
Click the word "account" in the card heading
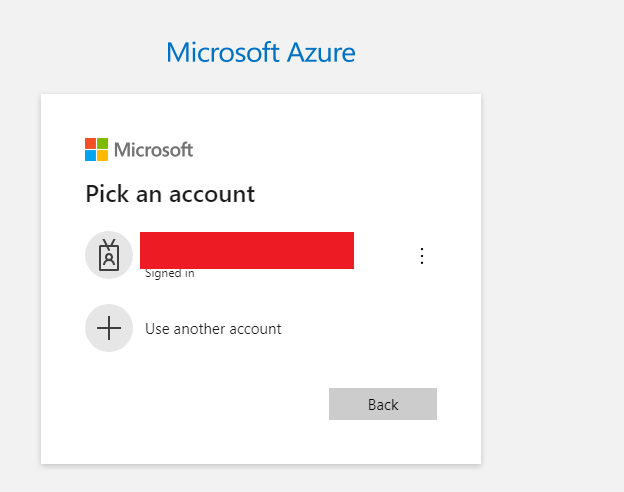214,193
